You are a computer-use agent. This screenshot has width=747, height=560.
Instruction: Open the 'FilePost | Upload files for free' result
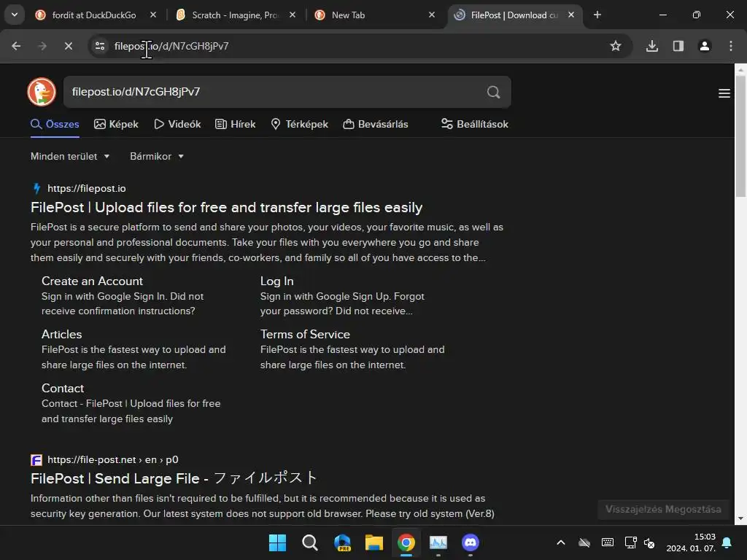pyautogui.click(x=226, y=208)
